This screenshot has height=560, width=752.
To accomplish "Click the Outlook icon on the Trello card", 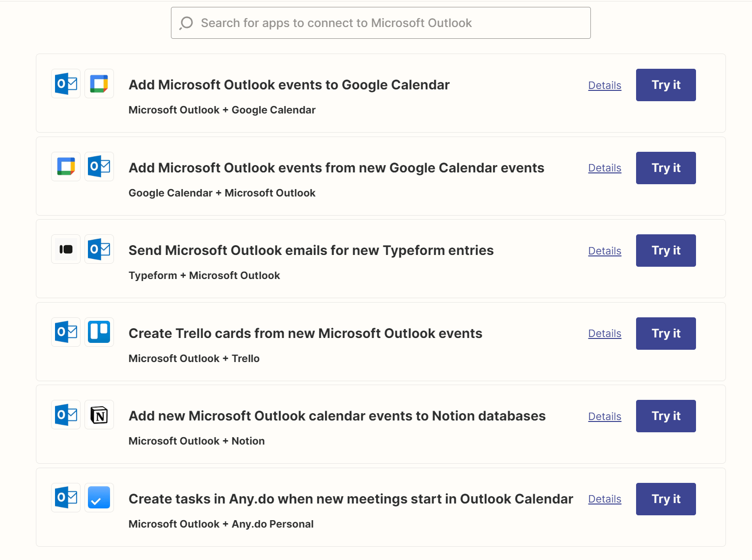I will pyautogui.click(x=65, y=332).
